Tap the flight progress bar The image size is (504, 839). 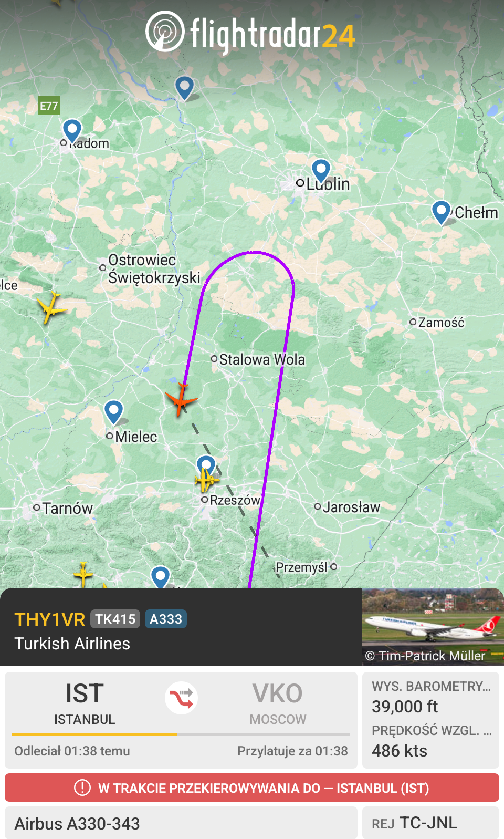(181, 734)
